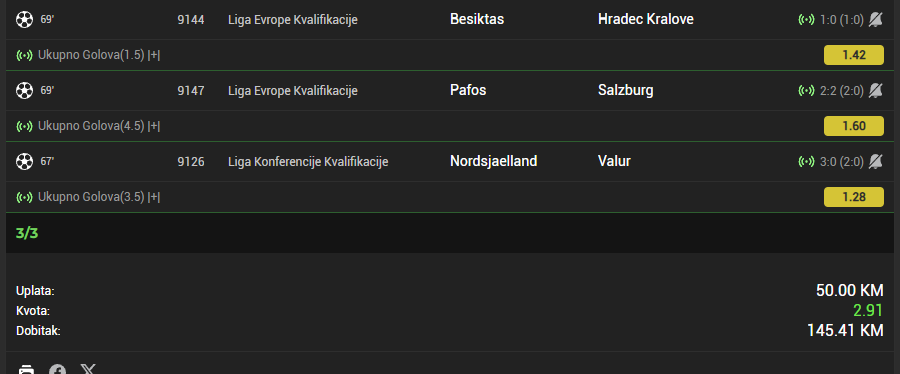Click the soccer ball icon for Nordsjaelland match

24,162
